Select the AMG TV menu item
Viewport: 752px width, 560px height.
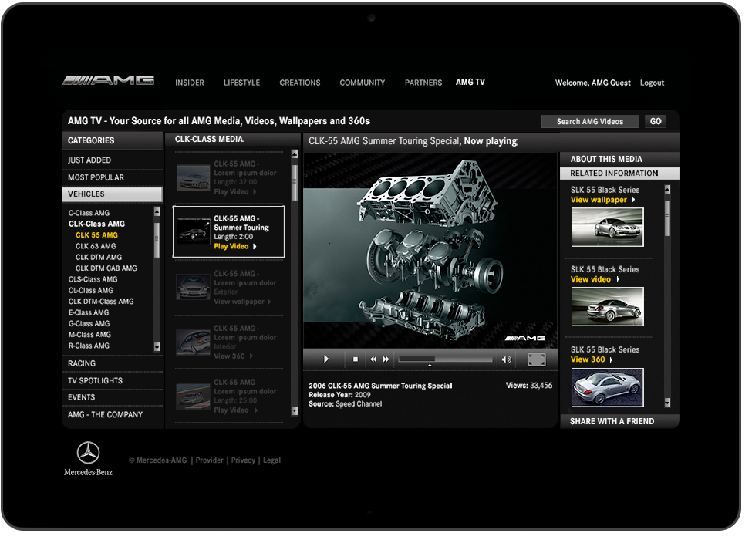click(x=470, y=82)
